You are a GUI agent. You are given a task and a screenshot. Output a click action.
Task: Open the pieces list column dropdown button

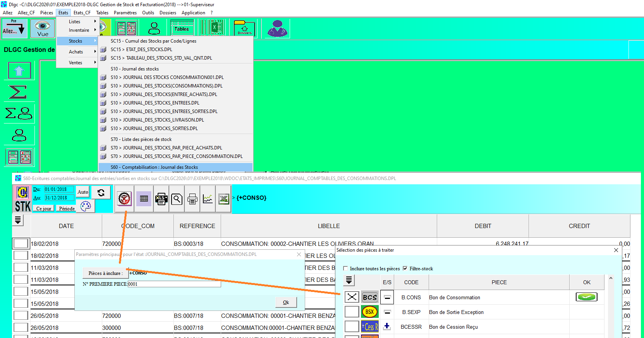pos(349,280)
